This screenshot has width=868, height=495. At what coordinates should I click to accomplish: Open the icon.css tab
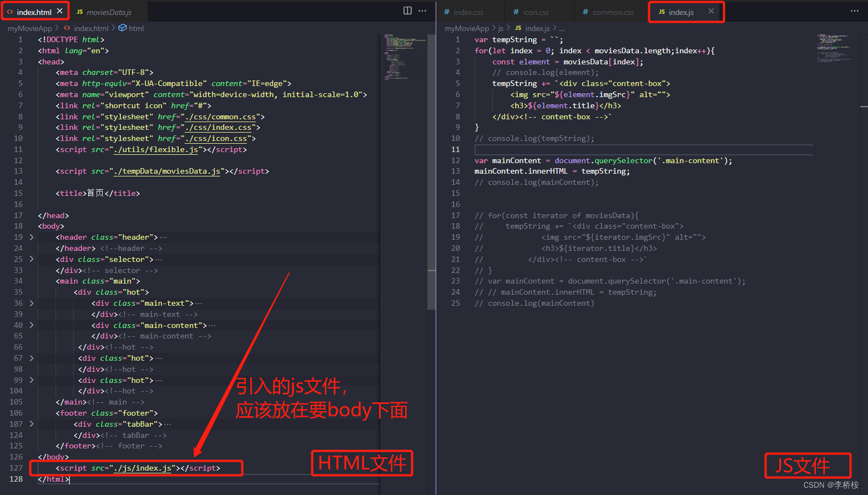pos(536,12)
